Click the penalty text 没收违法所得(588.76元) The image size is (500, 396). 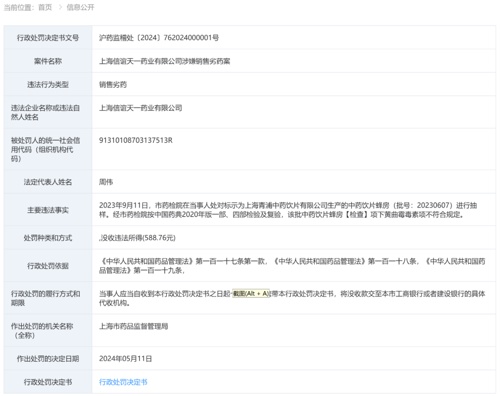pos(137,238)
